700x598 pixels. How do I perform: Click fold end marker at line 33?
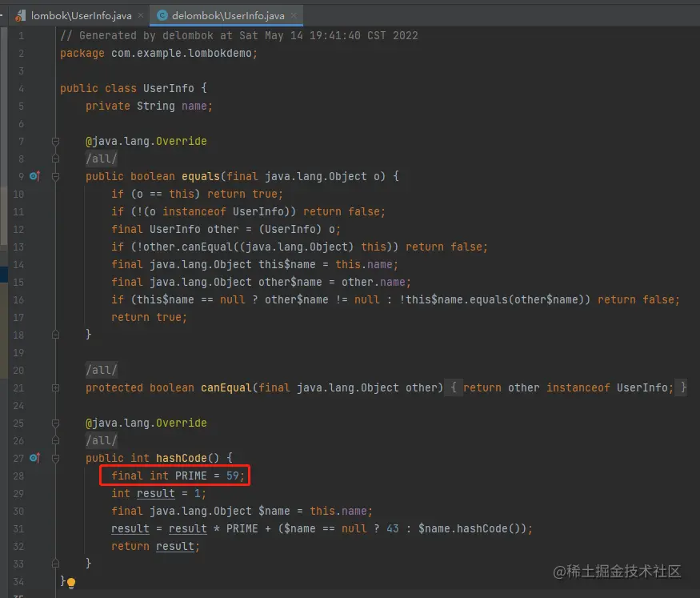tap(55, 564)
